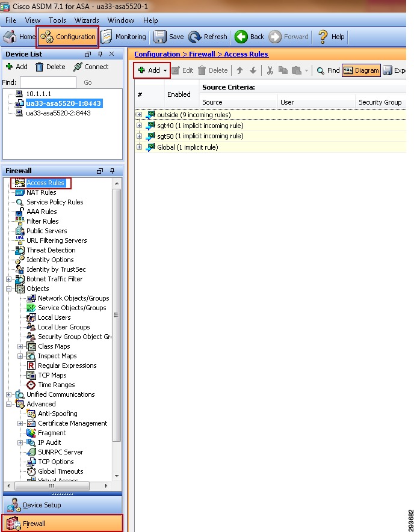Open URL Filtering Servers
The image size is (414, 532).
point(57,240)
